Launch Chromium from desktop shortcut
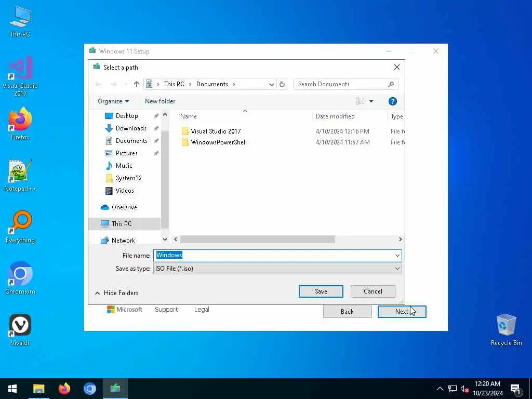Viewport: 532px width, 399px height. [20, 278]
